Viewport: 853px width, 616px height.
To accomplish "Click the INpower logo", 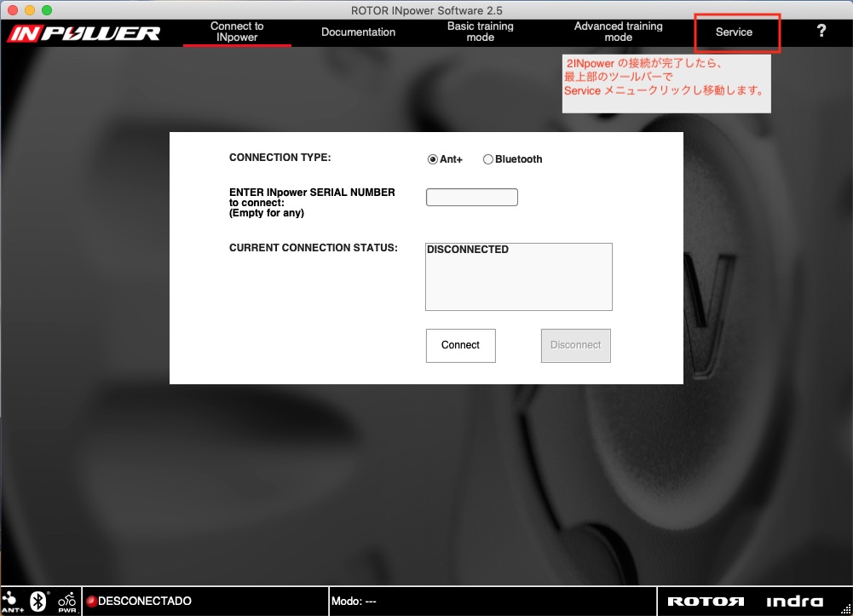I will [x=84, y=33].
